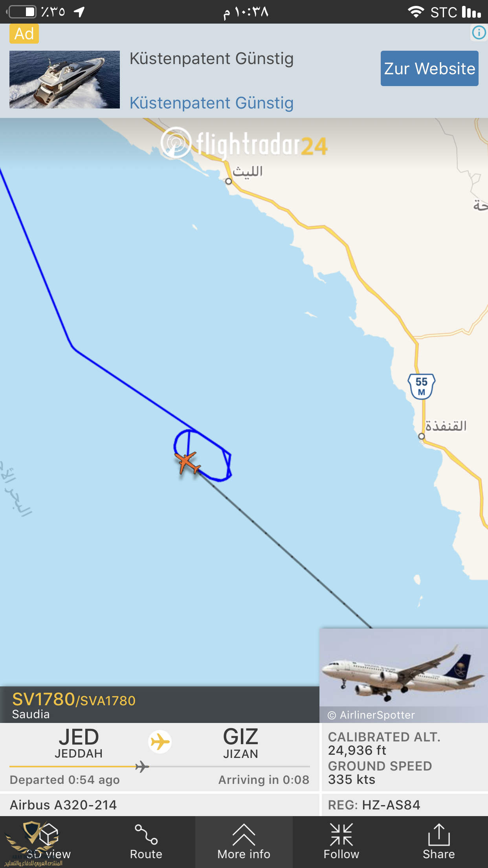Click the flight progress bar plane marker
This screenshot has width=488, height=868.
(x=142, y=767)
